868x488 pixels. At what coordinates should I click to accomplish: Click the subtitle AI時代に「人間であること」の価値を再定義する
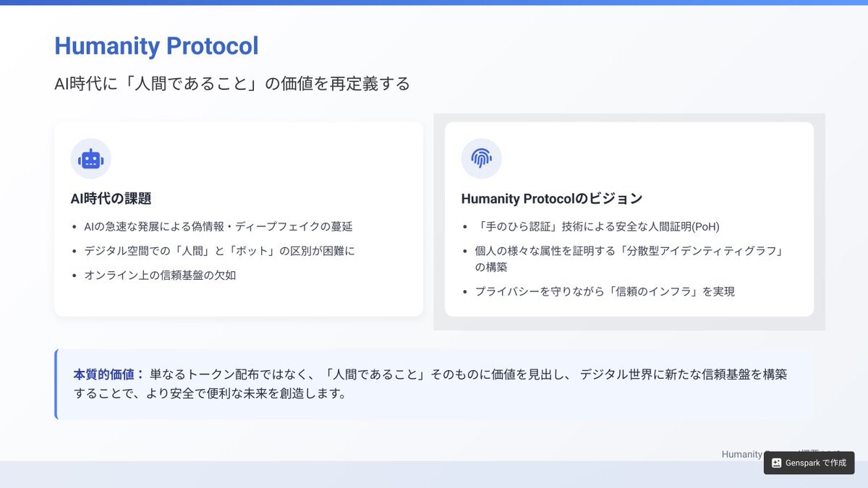click(x=232, y=84)
